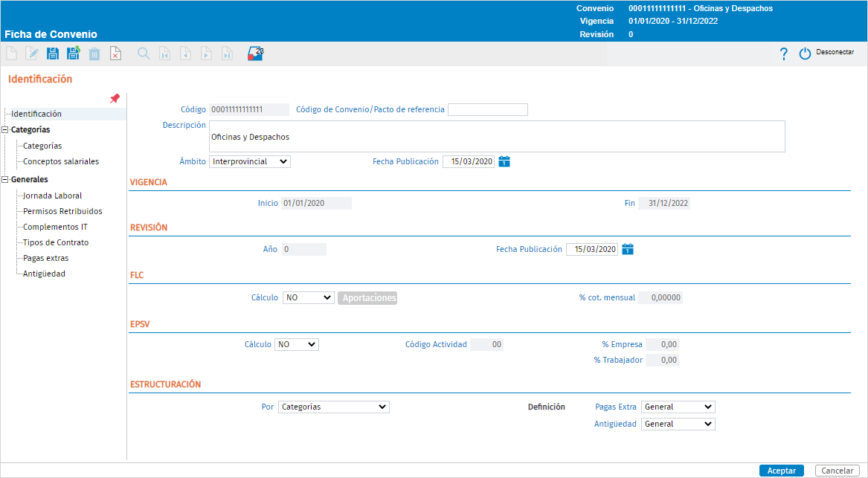
Task: Open Tipos de Contrato section
Action: pyautogui.click(x=56, y=242)
